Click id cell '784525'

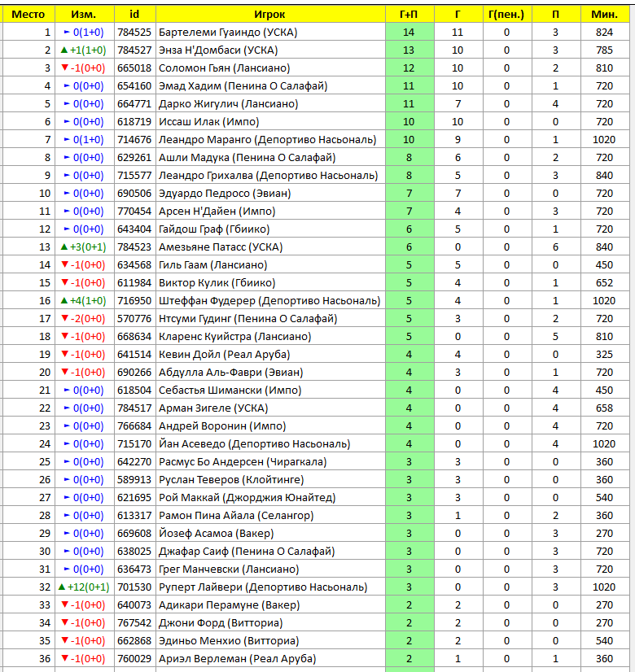click(134, 33)
